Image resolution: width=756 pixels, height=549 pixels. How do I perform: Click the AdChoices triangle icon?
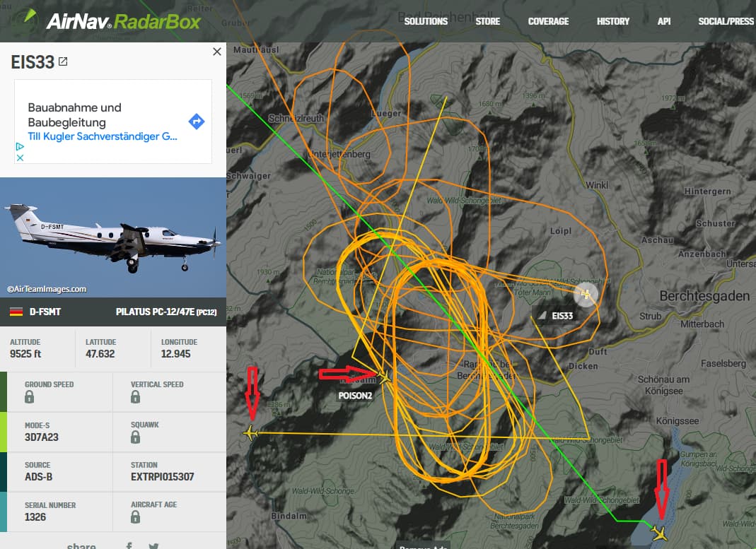[x=20, y=146]
